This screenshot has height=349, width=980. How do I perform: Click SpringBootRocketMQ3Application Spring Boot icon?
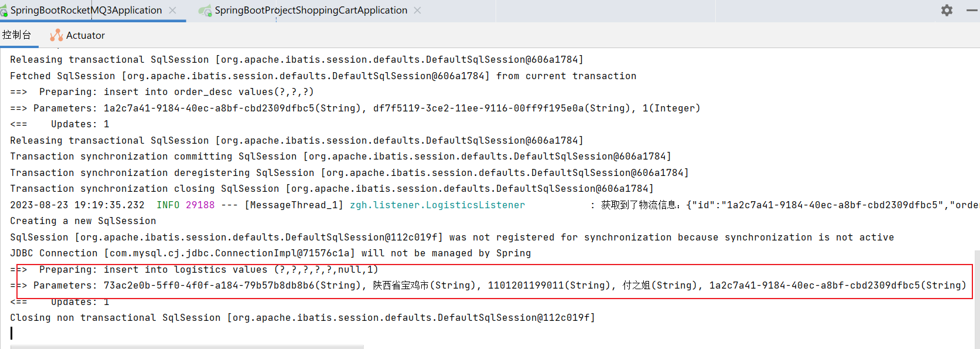click(x=4, y=11)
